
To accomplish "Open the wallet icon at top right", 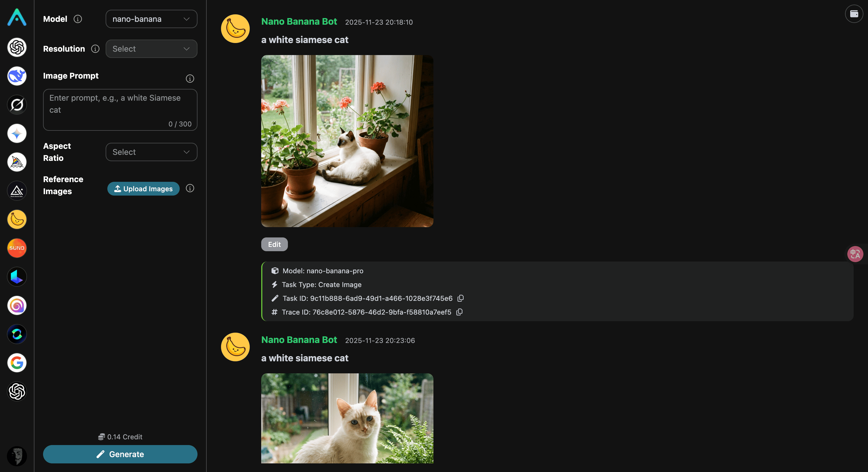I will click(854, 14).
